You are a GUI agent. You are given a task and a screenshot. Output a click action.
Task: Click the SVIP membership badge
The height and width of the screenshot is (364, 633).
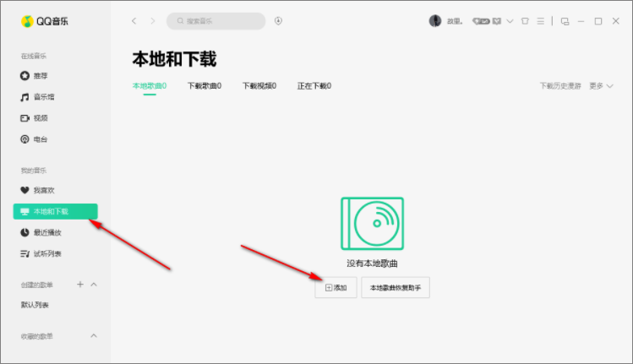point(481,21)
